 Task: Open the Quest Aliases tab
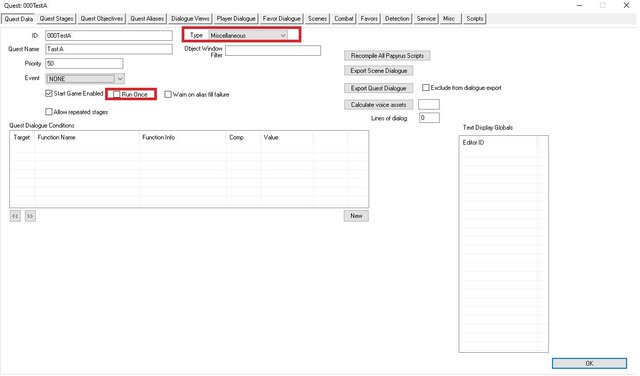click(147, 19)
